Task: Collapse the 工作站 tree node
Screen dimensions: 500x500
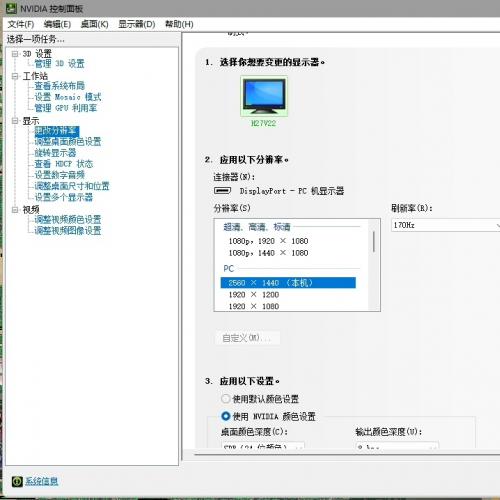Action: tap(15, 76)
